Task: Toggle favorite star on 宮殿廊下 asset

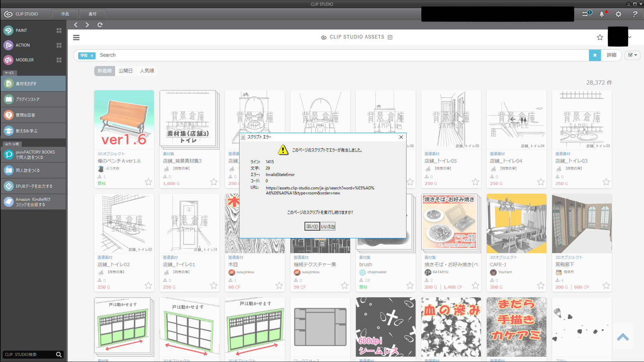Action: point(606,286)
